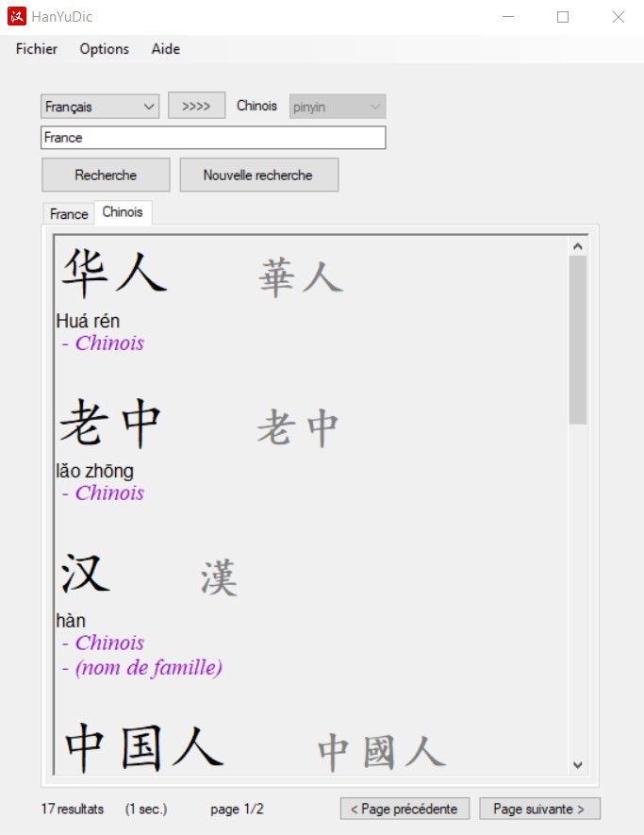This screenshot has width=644, height=835.
Task: Expand the pinyin dropdown
Action: pos(338,107)
